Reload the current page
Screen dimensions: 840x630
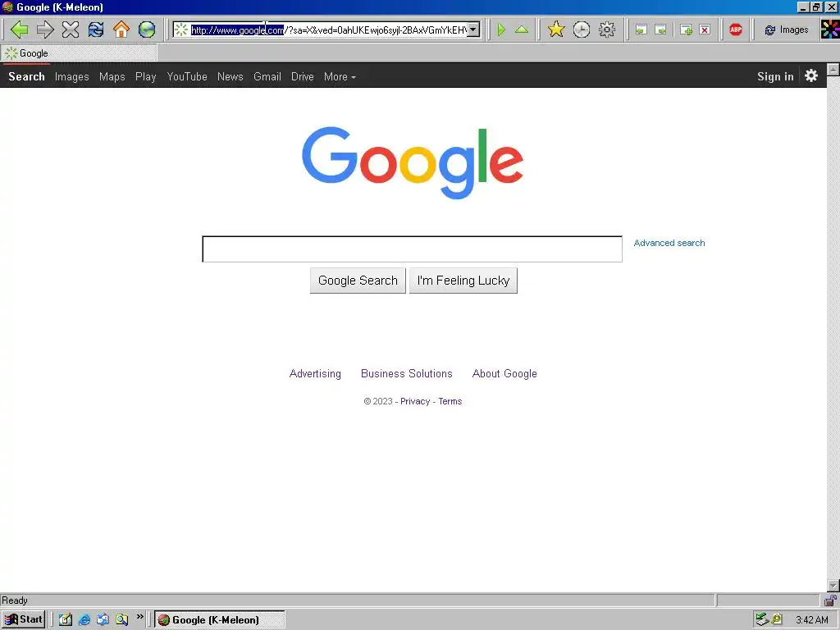coord(96,30)
